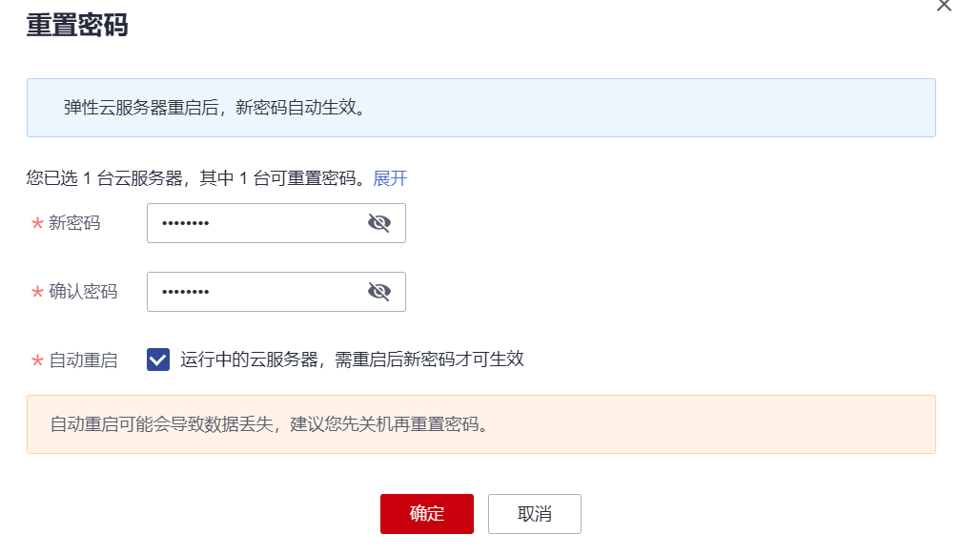Click the 重置密码 dialog title
980x555 pixels.
pyautogui.click(x=77, y=26)
